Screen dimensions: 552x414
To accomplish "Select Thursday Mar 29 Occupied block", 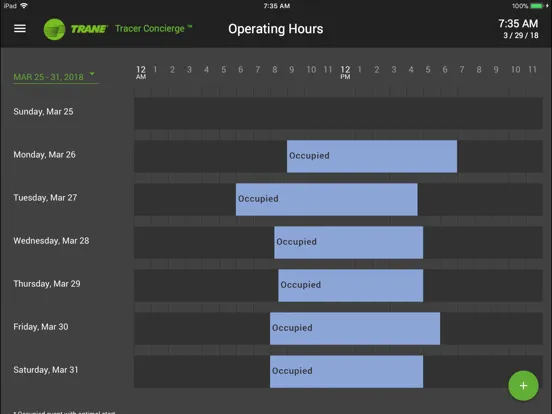I will [351, 286].
